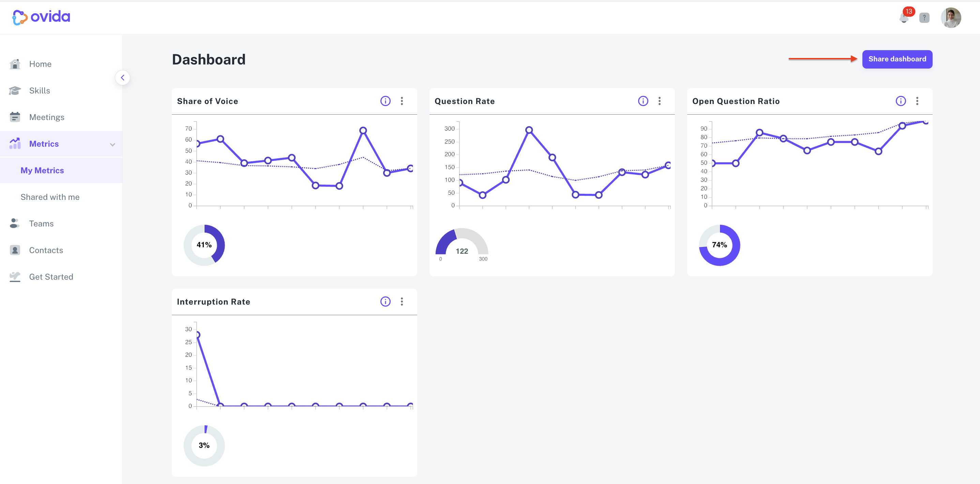Click the Ovida logo

(41, 17)
